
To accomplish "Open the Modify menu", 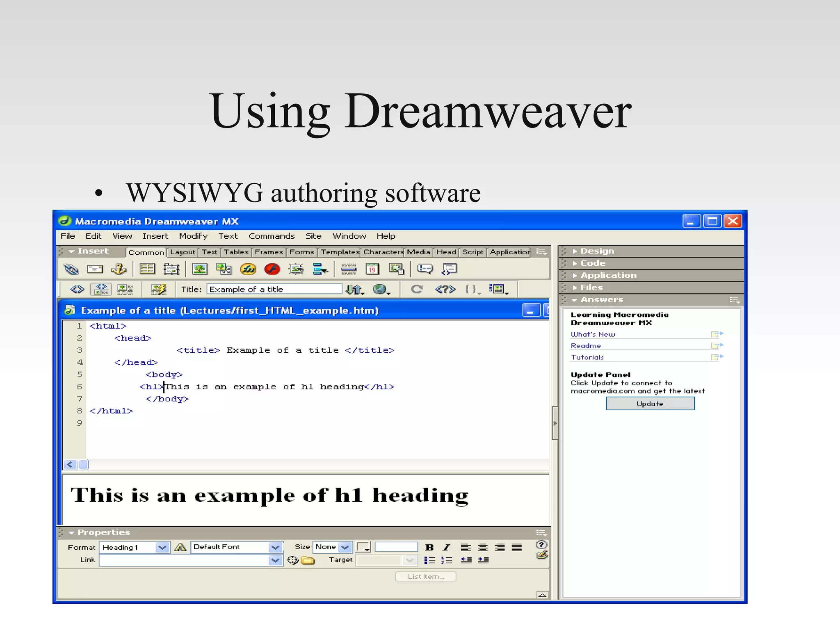I will [193, 236].
